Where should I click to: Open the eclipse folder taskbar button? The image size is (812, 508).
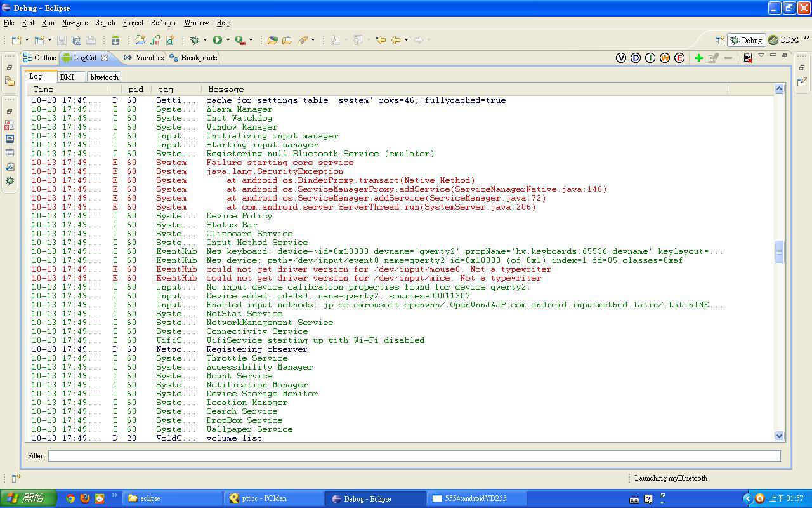(x=171, y=498)
